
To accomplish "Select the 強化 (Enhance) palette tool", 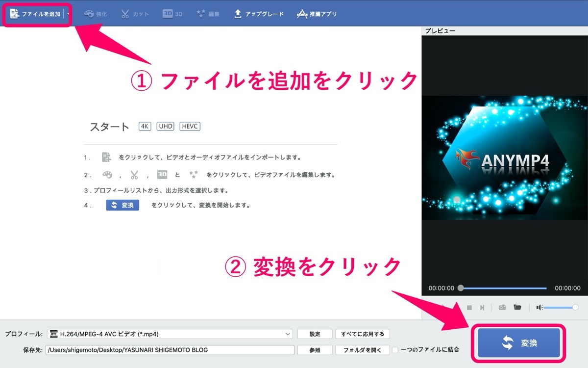I will (x=95, y=14).
